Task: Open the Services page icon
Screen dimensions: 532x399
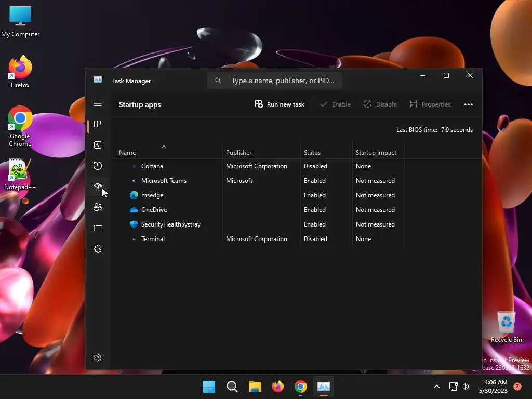Action: pos(98,249)
